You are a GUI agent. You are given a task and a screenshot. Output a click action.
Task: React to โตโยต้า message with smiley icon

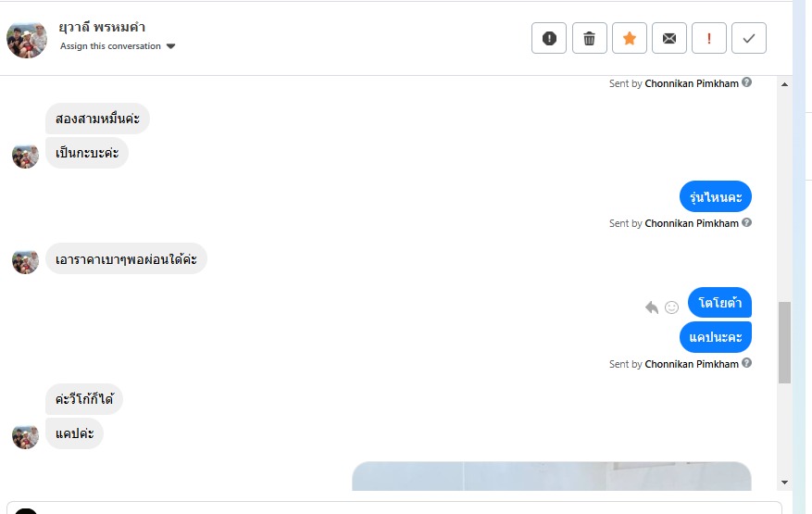click(x=671, y=307)
